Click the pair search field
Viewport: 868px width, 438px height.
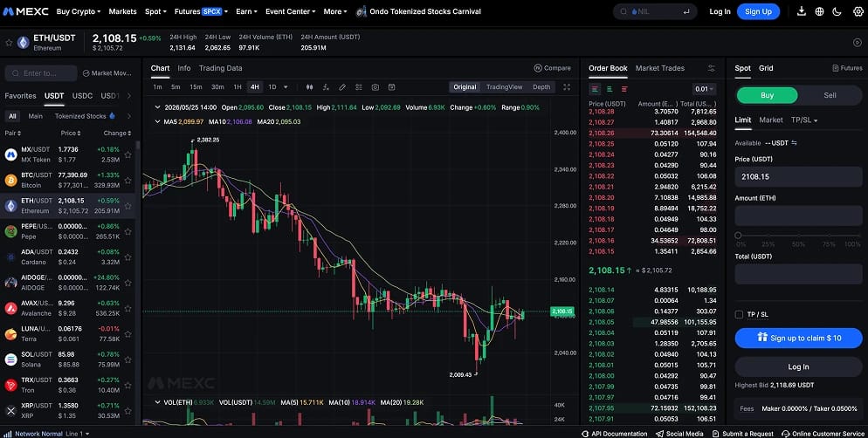click(41, 73)
